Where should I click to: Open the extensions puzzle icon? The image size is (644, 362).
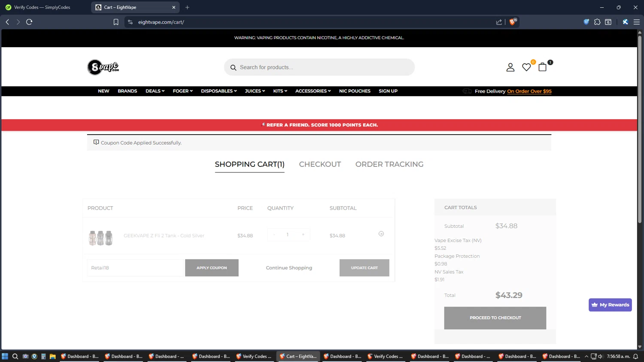(597, 22)
